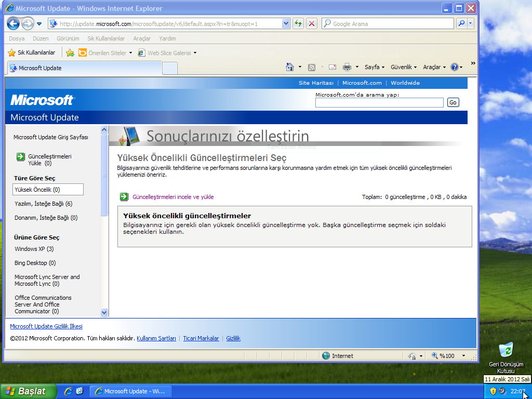The height and width of the screenshot is (399, 532).
Task: Open the Sayfa command menu
Action: click(x=375, y=67)
